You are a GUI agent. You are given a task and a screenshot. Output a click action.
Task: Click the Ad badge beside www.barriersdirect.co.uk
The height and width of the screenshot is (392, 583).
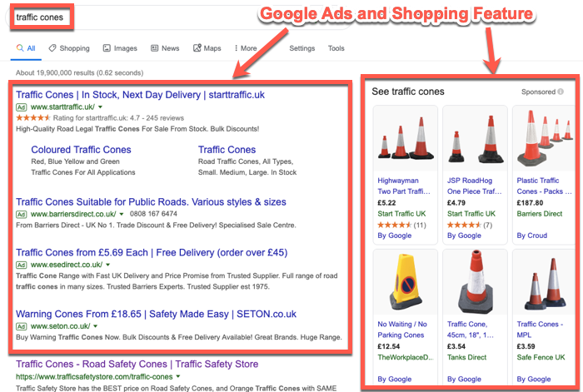coord(22,215)
